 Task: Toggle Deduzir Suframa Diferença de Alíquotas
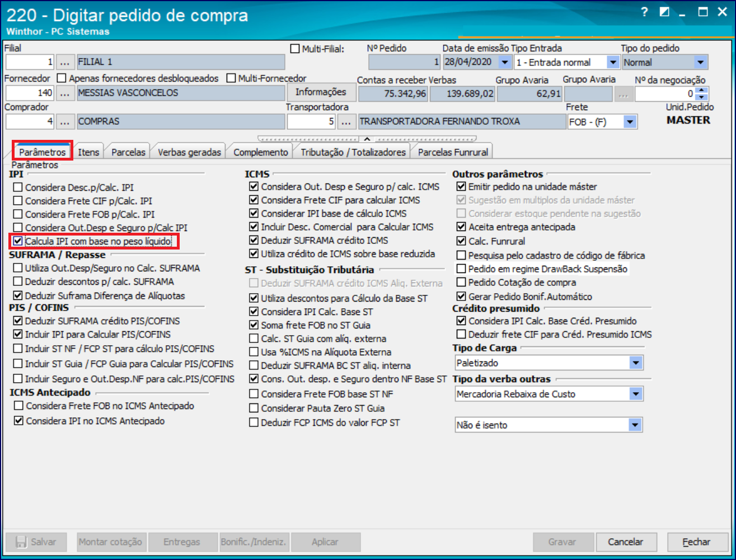(18, 296)
